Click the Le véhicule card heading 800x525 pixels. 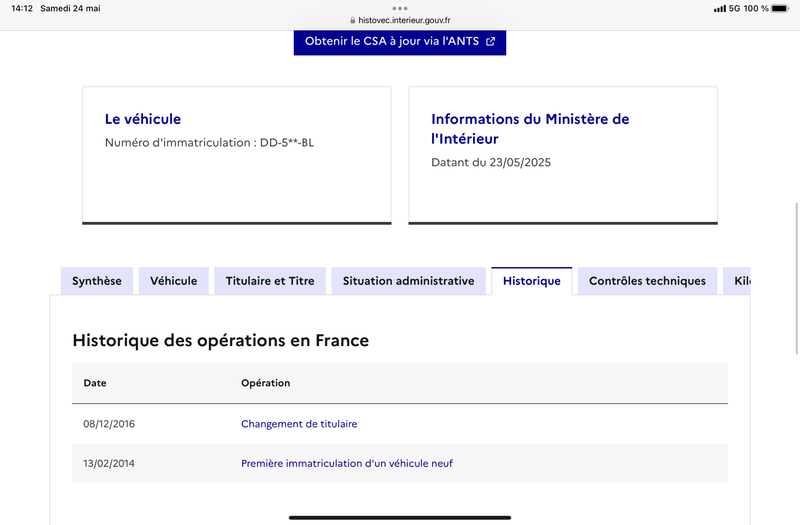coord(143,119)
